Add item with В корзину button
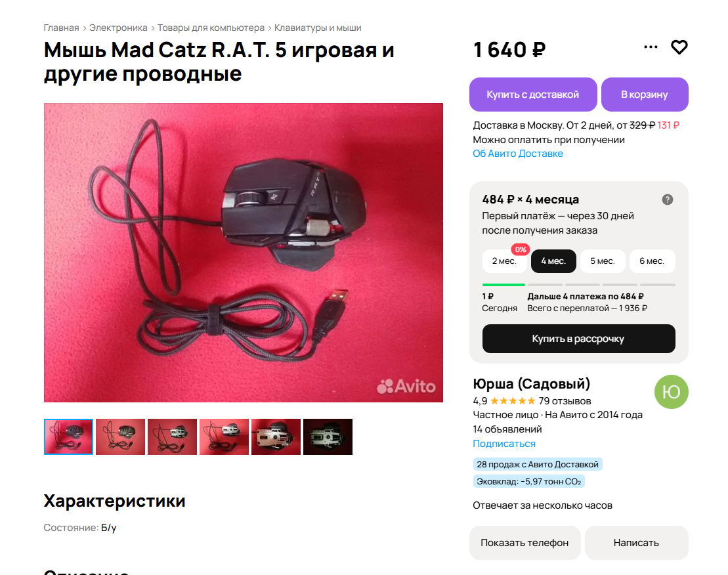Image resolution: width=728 pixels, height=575 pixels. (x=645, y=95)
